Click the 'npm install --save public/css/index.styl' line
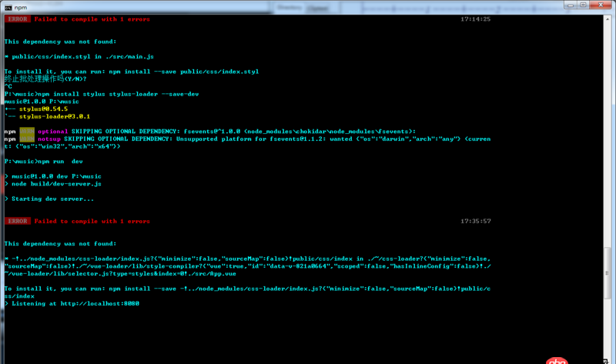The width and height of the screenshot is (616, 364). [x=132, y=72]
